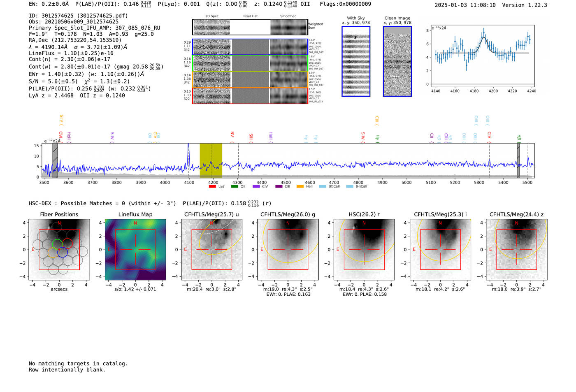The image size is (576, 392).
Task: Open the HSC(26.2) r cutout
Action: tap(364, 250)
